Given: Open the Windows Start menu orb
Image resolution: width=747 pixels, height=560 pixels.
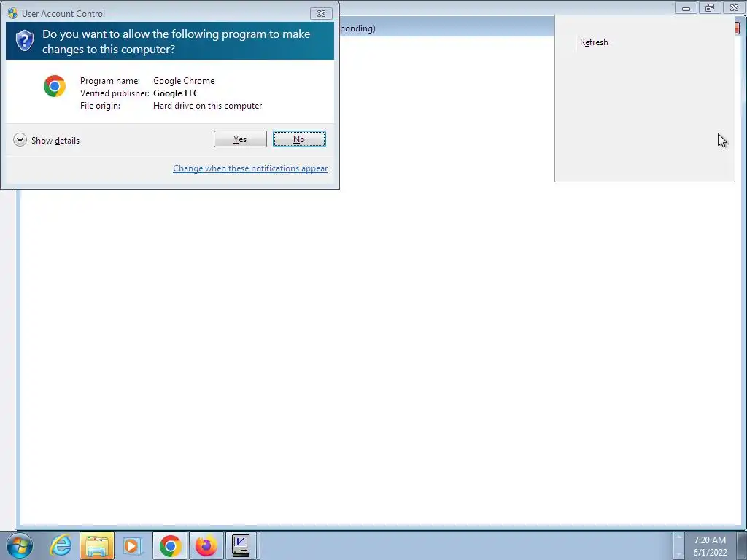Looking at the screenshot, I should pyautogui.click(x=20, y=545).
